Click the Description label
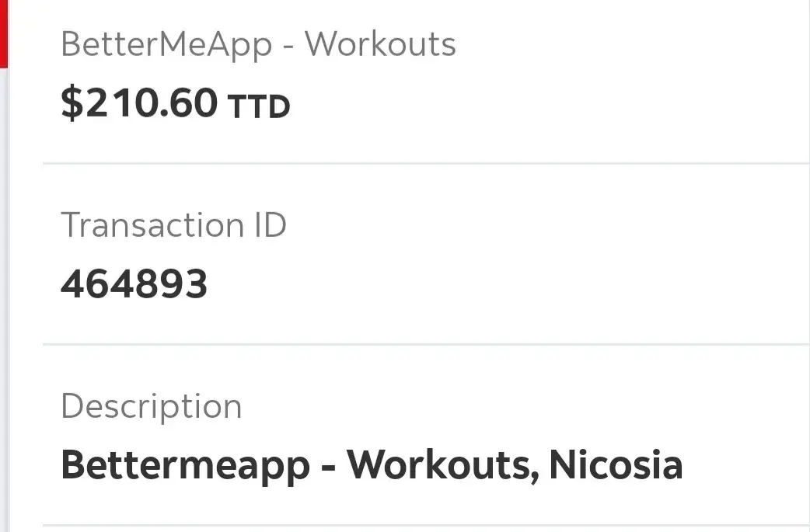The image size is (810, 532). (x=151, y=406)
